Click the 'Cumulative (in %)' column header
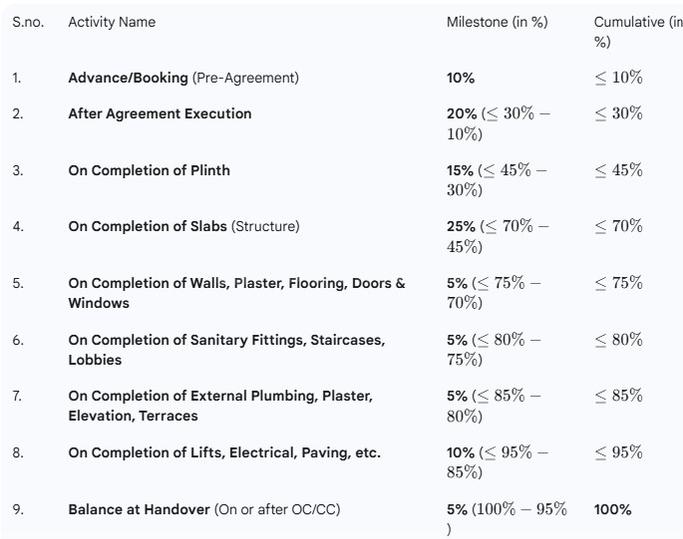The width and height of the screenshot is (683, 539). pyautogui.click(x=637, y=22)
